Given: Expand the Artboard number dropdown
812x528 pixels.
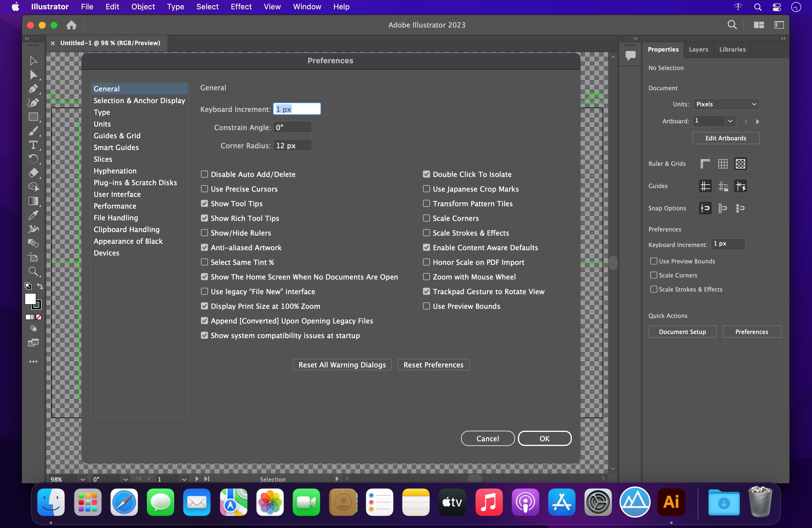Looking at the screenshot, I should click(x=730, y=121).
